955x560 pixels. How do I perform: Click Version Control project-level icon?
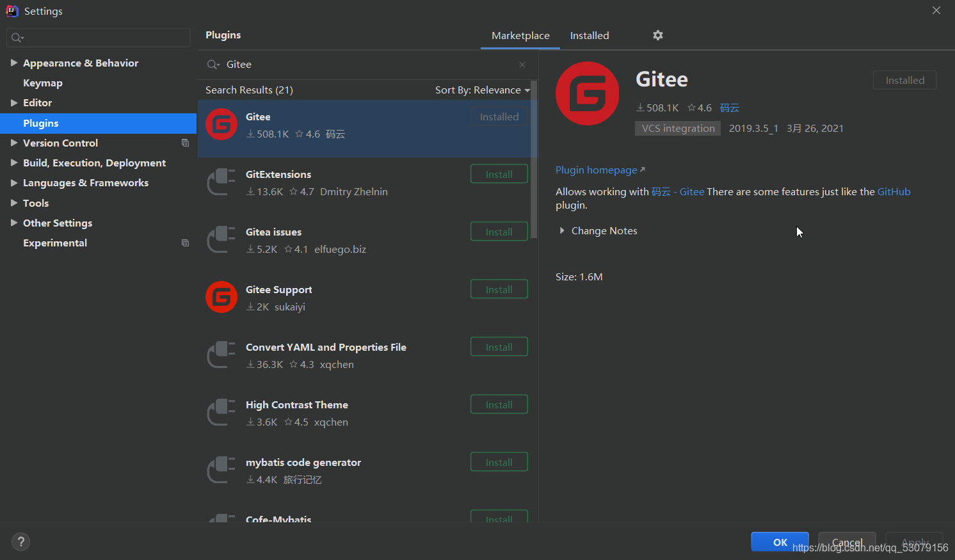[x=185, y=143]
